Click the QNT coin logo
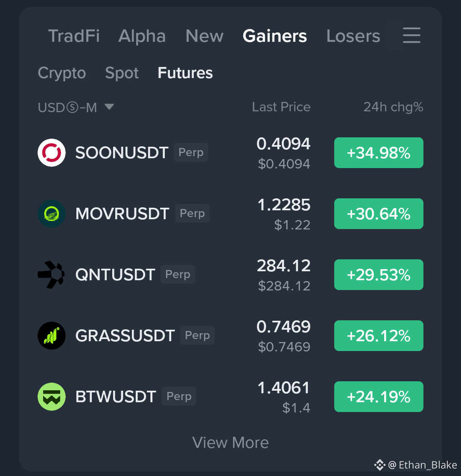 [51, 275]
